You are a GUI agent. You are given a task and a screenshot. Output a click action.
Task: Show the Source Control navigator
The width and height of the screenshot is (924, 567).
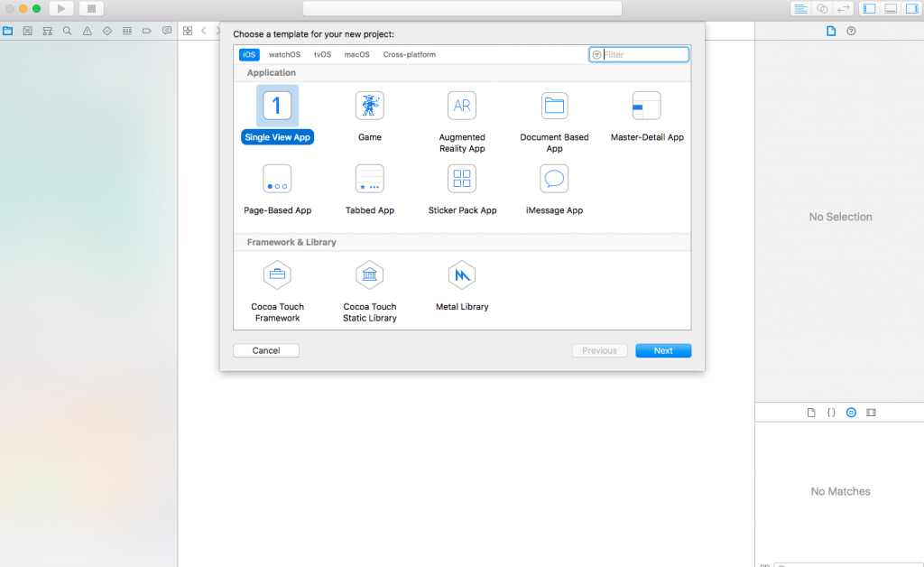click(x=28, y=31)
